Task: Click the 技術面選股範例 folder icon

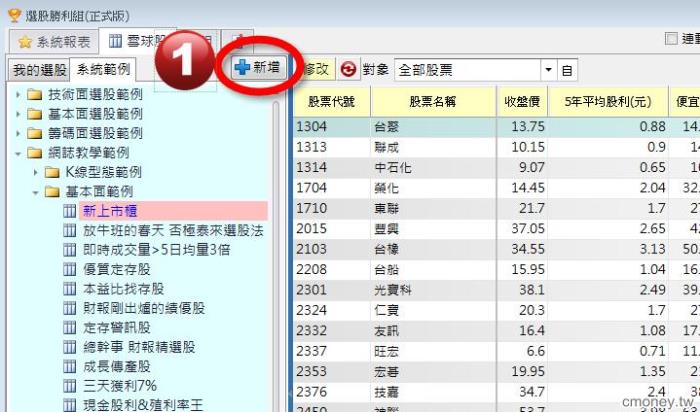Action: [34, 95]
